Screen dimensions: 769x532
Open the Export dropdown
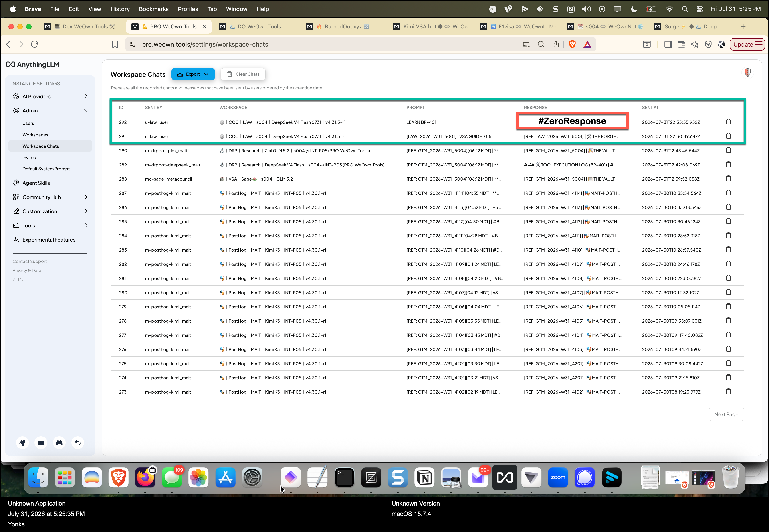(x=193, y=74)
